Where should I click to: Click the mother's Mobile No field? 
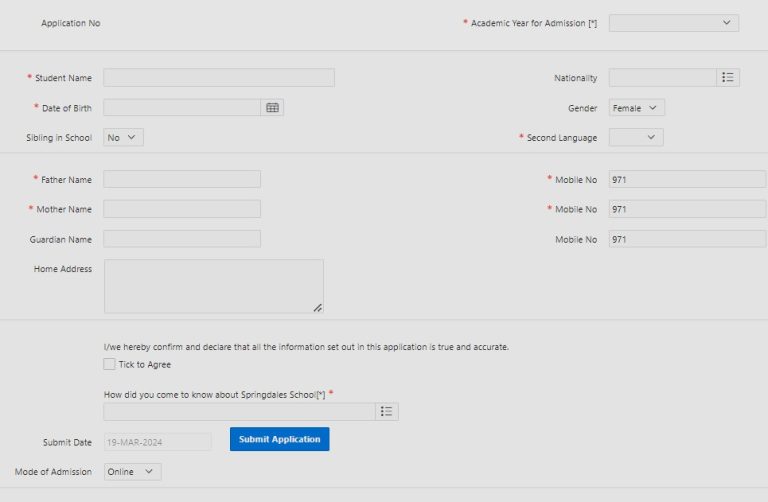[x=687, y=209]
